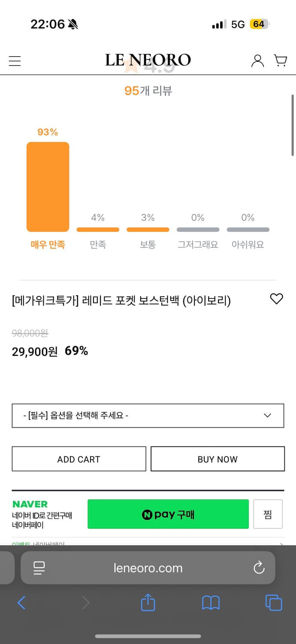This screenshot has height=644, width=296.
Task: Tap the green N pay 구매 button
Action: [x=168, y=514]
